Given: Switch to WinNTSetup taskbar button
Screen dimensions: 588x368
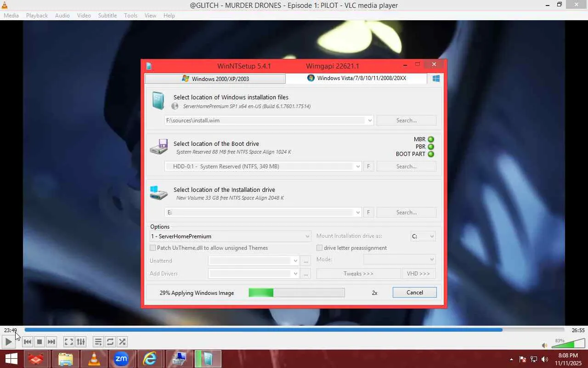Looking at the screenshot, I should [208, 359].
